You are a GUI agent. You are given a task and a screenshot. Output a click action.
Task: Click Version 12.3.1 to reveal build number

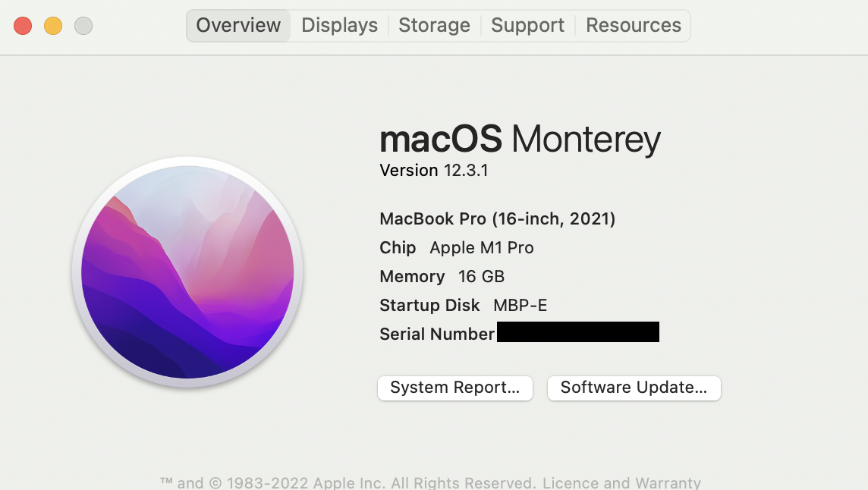tap(433, 171)
